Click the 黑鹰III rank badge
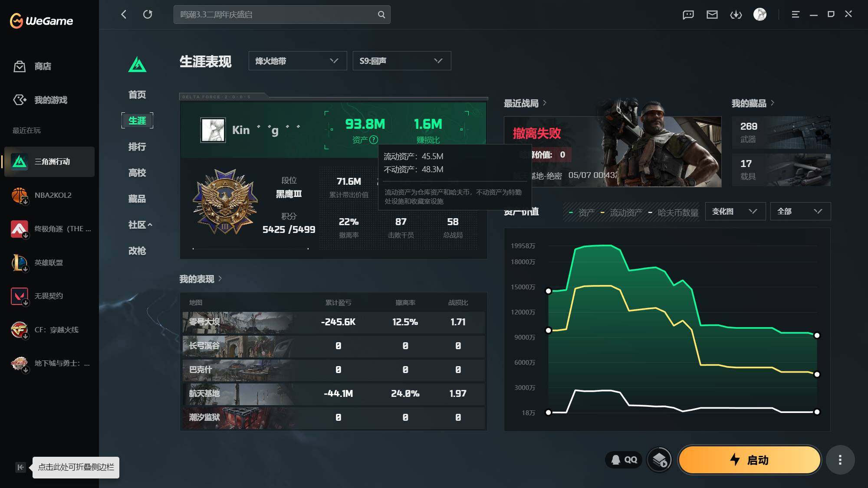Screen dimensions: 868x488 [x=225, y=202]
